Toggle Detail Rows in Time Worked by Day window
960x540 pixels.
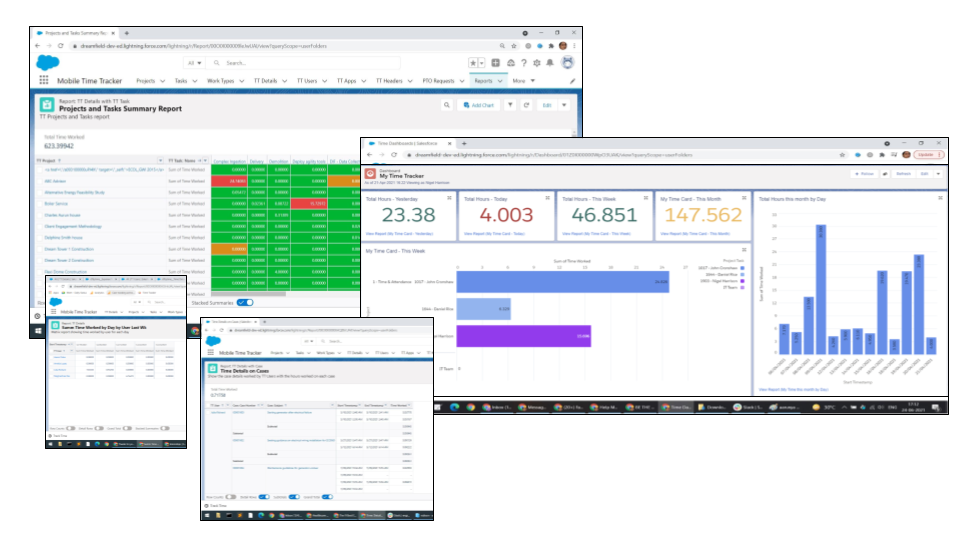pos(99,428)
